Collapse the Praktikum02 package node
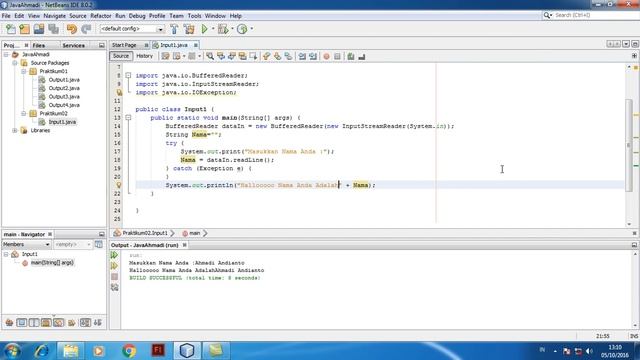640x360 pixels. 24,113
